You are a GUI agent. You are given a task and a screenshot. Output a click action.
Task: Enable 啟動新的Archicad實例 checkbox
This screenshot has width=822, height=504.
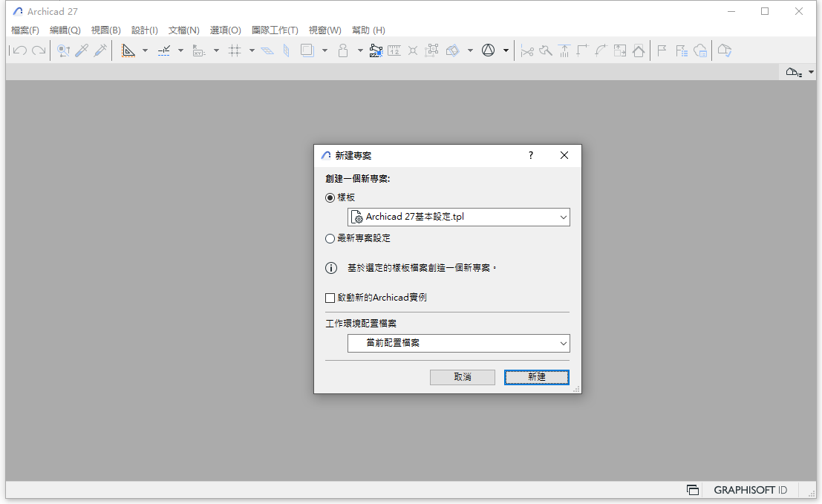coord(330,297)
